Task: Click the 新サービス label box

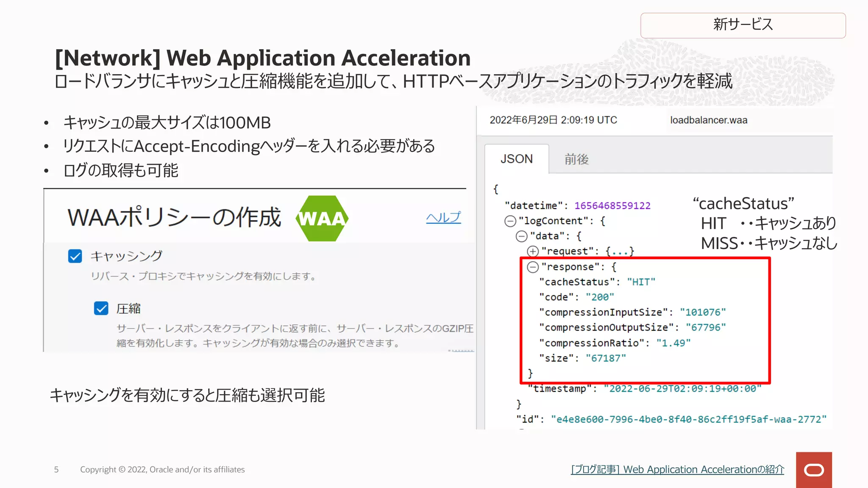Action: click(743, 25)
